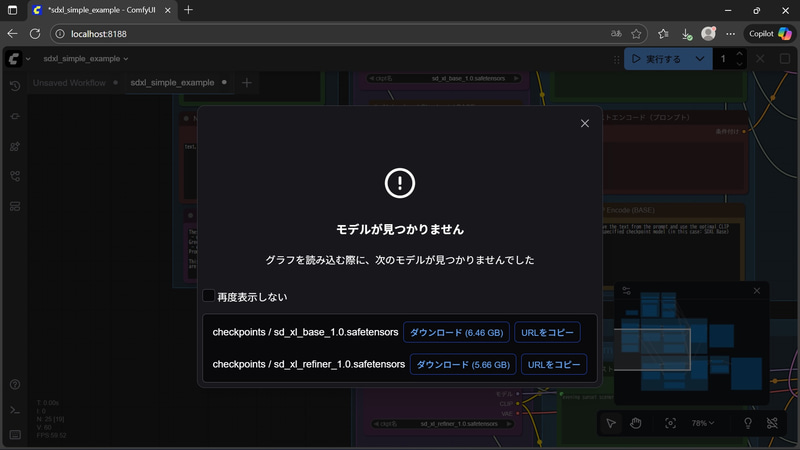This screenshot has height=450, width=800.
Task: Close the missing models dialog
Action: (x=585, y=123)
